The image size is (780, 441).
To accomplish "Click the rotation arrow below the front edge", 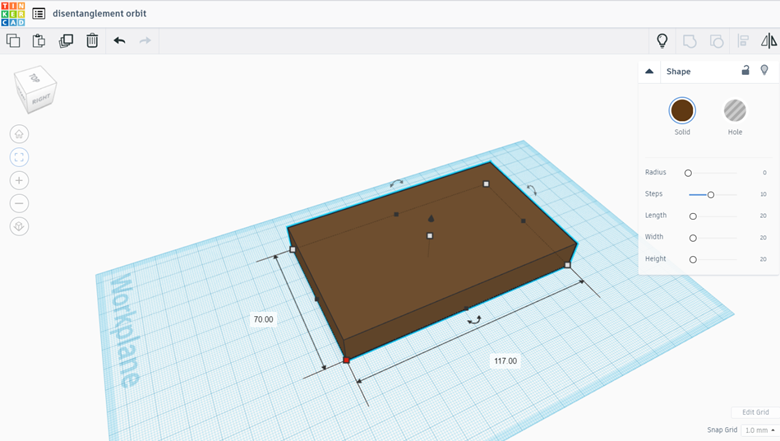I will click(x=474, y=320).
